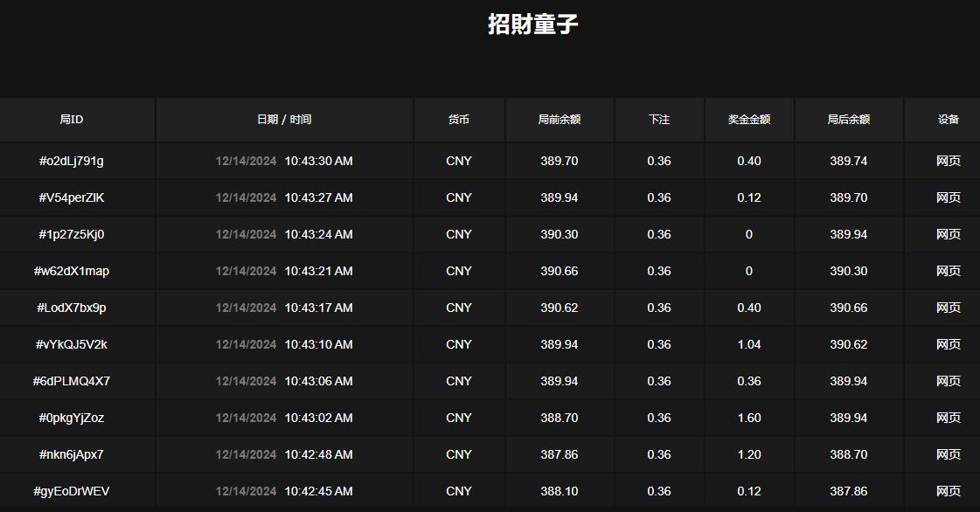980x512 pixels.
Task: Click 网页 device link for round #nkn6jApx7
Action: [x=947, y=454]
